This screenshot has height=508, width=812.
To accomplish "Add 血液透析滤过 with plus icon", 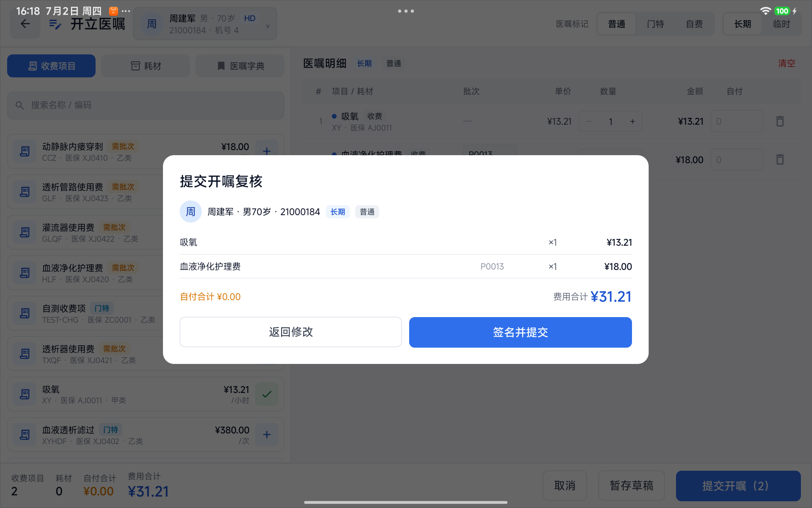I will point(267,435).
